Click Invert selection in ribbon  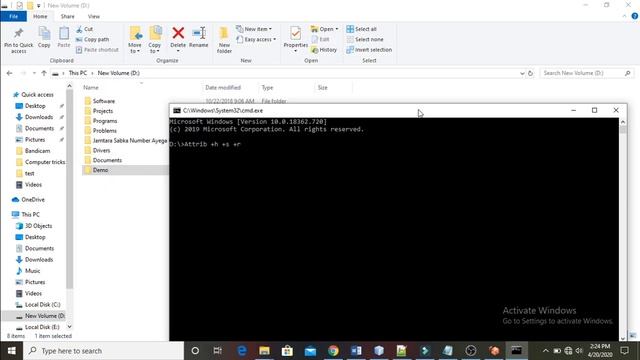click(369, 50)
